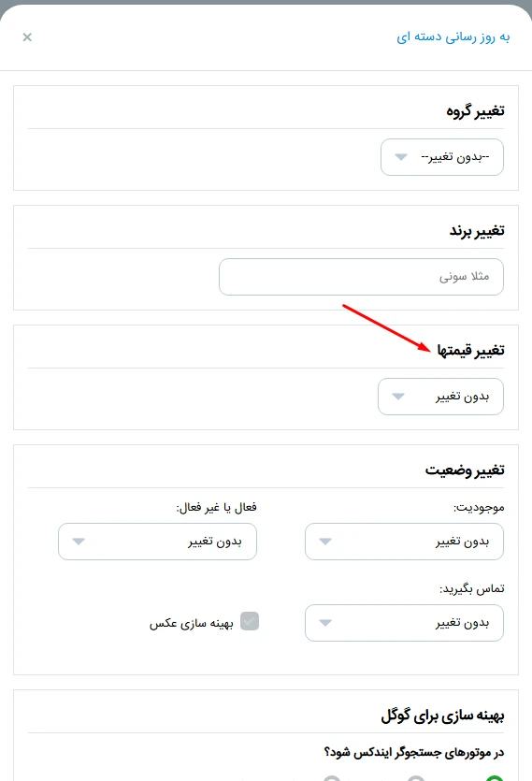
Task: Click the arrow icon of تغییر قیمتها dropdown
Action: pyautogui.click(x=398, y=397)
